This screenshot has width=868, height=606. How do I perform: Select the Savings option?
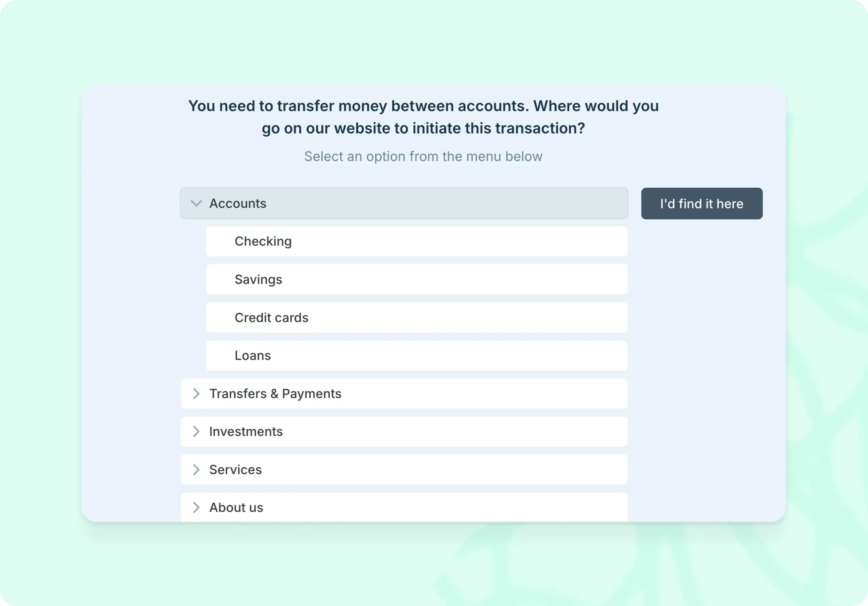(x=416, y=279)
